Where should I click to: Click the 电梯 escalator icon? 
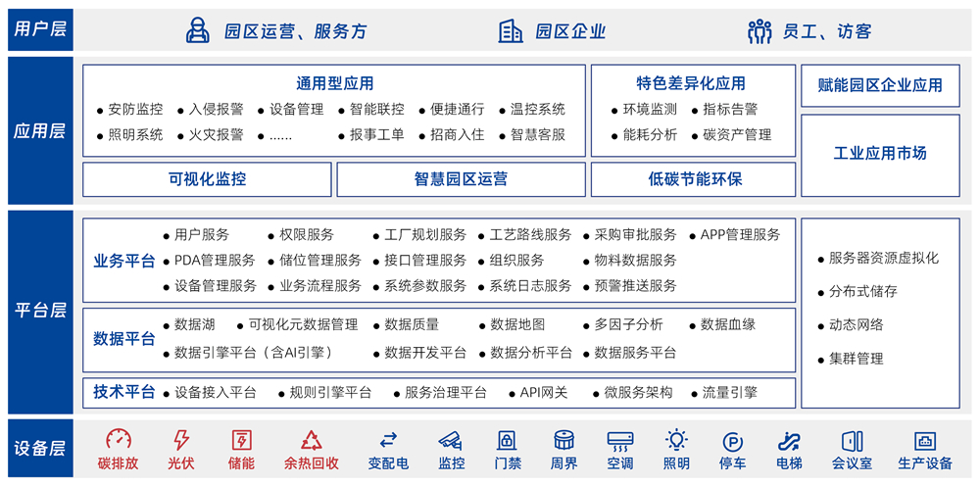pyautogui.click(x=789, y=440)
